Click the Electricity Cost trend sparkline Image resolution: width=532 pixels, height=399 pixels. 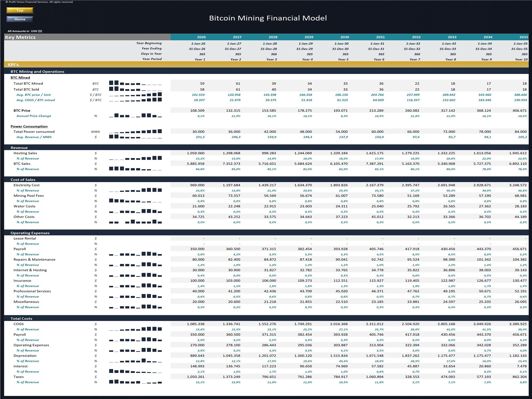pos(136,190)
